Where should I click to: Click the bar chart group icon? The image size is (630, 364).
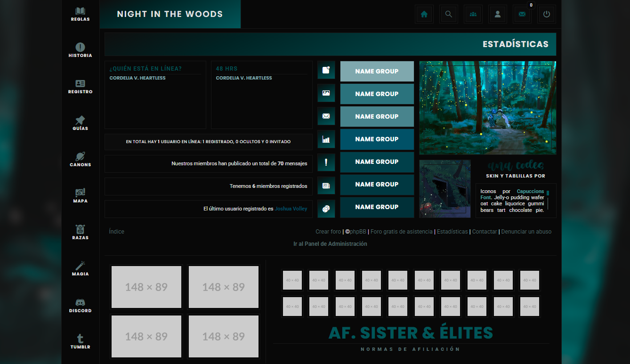(326, 139)
